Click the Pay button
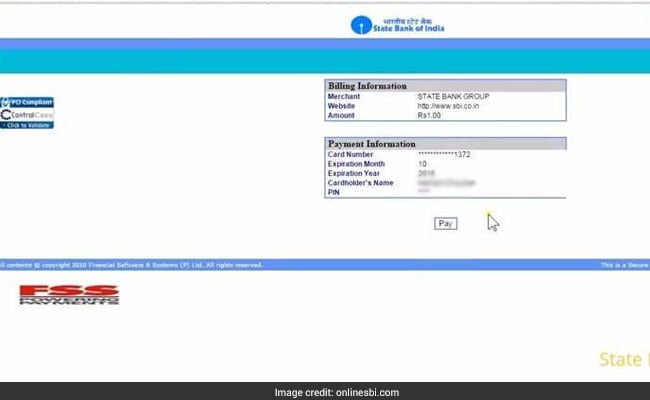The width and height of the screenshot is (650, 400). click(446, 223)
